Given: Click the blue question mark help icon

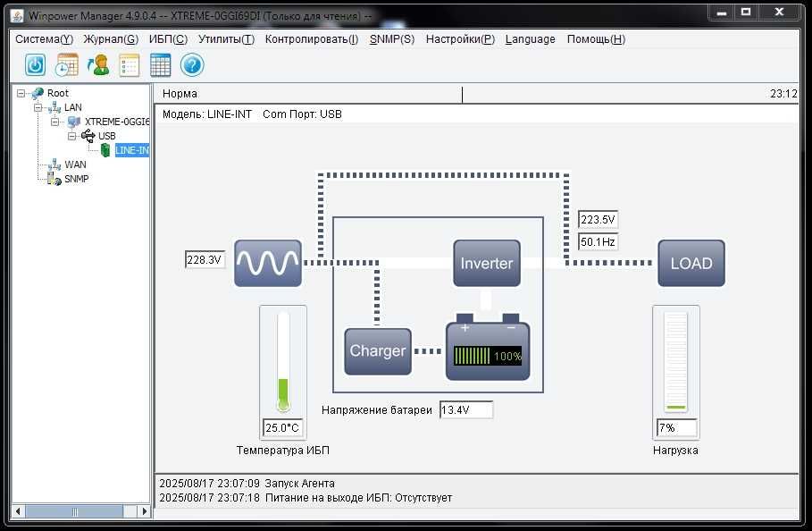Looking at the screenshot, I should [191, 65].
